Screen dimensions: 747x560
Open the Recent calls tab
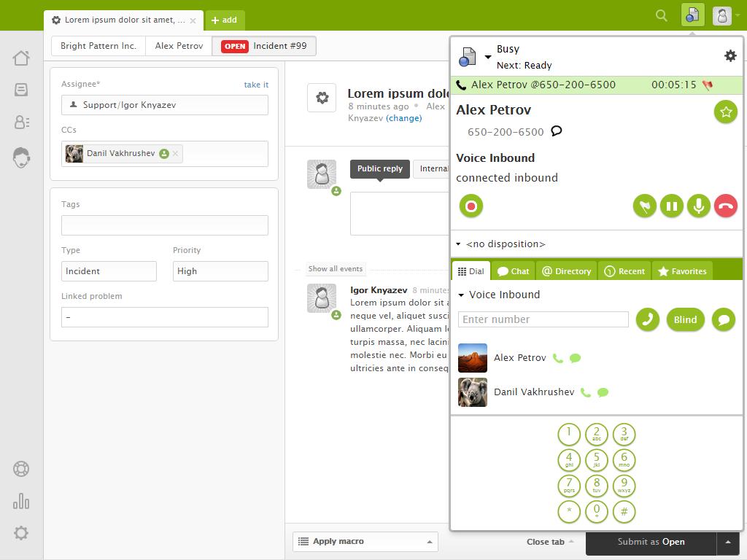[624, 271]
